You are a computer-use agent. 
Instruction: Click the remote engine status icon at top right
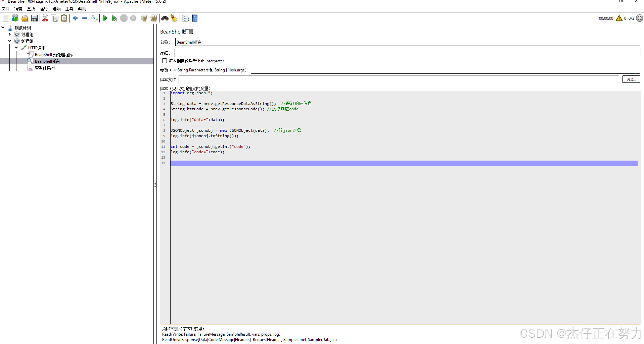pos(640,18)
